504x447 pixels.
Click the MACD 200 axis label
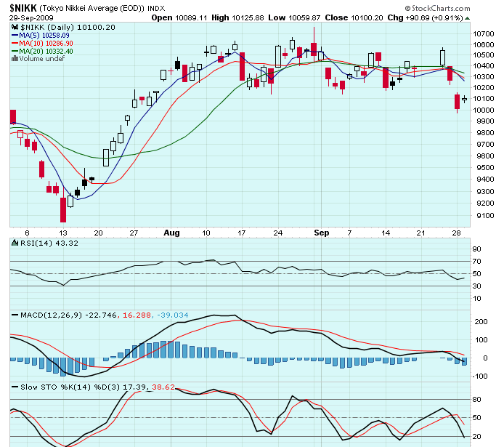click(x=481, y=321)
